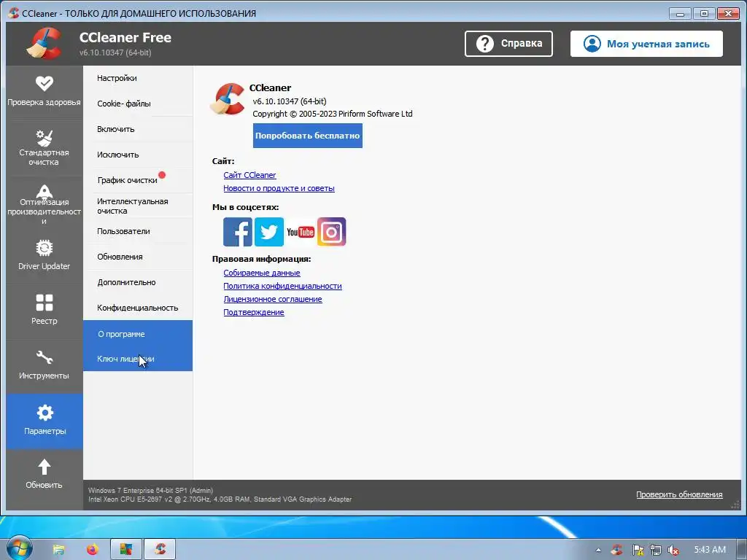The image size is (747, 560).
Task: Click the muted volume tray icon
Action: pos(673,550)
